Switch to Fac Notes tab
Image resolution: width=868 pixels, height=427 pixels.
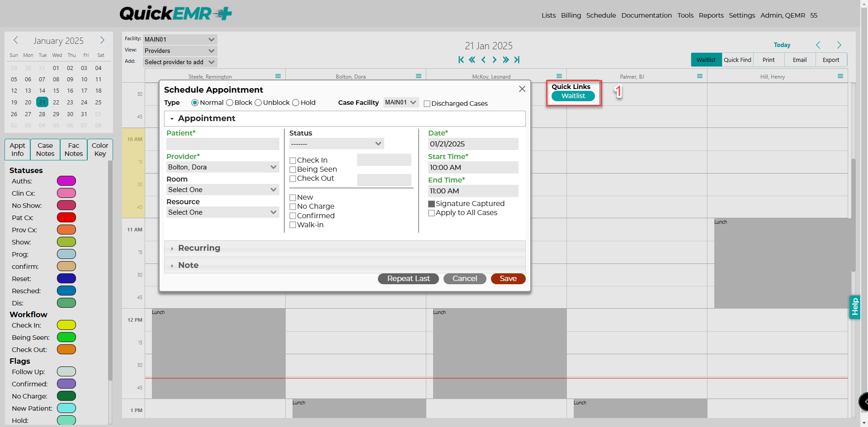[x=74, y=150]
